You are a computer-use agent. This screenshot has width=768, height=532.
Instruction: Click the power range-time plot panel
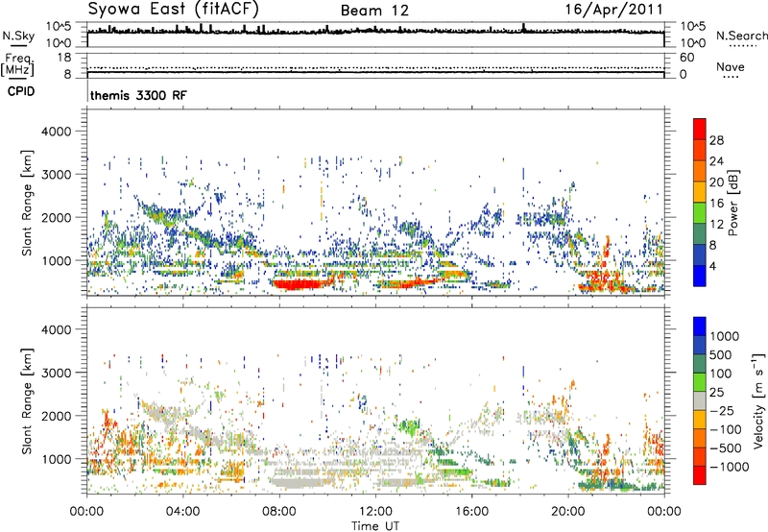pos(375,202)
